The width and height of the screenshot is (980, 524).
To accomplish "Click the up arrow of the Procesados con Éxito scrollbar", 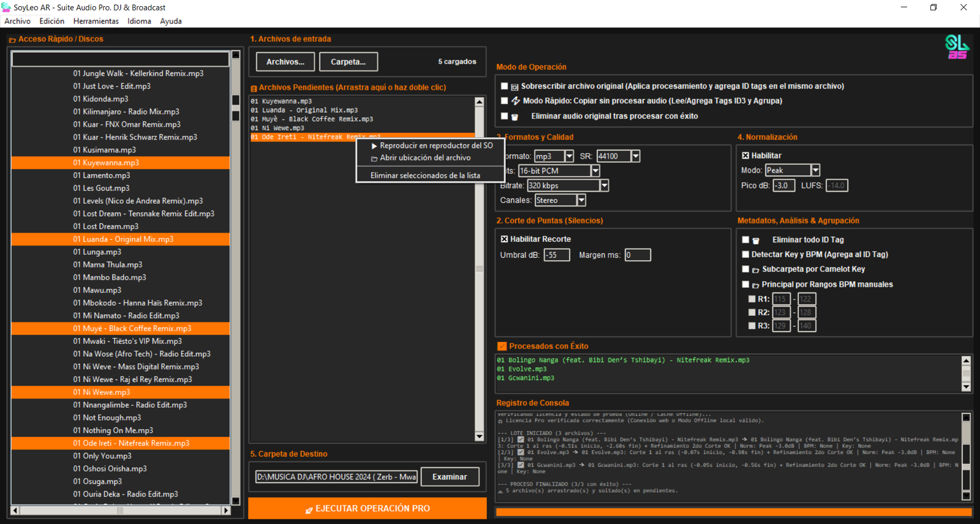I will pos(967,361).
